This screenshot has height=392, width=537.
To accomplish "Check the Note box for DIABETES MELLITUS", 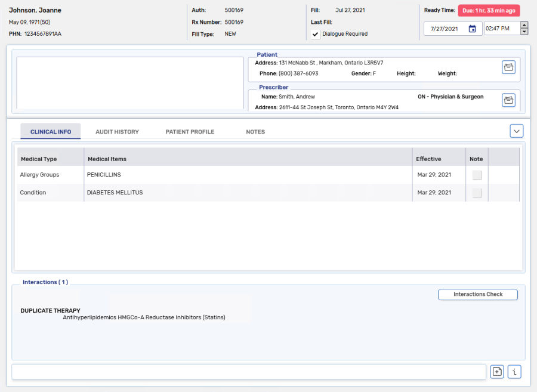I will point(477,193).
